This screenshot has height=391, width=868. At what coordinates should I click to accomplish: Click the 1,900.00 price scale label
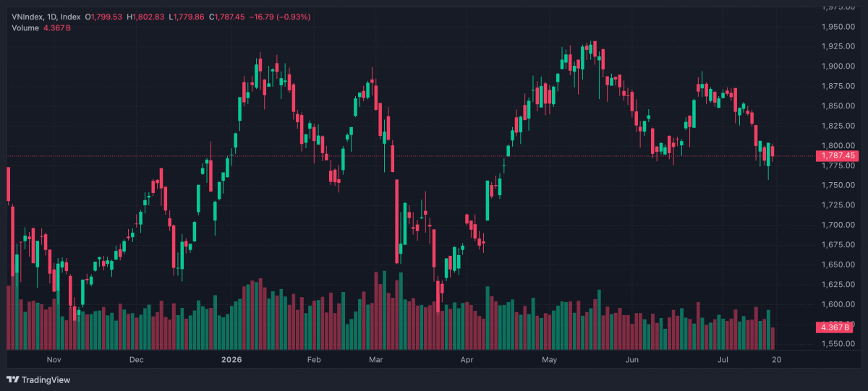pos(838,66)
